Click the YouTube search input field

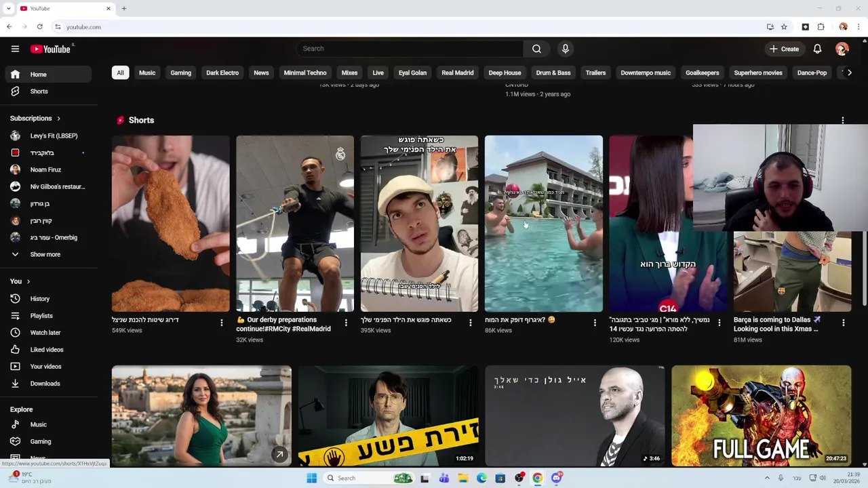point(410,49)
